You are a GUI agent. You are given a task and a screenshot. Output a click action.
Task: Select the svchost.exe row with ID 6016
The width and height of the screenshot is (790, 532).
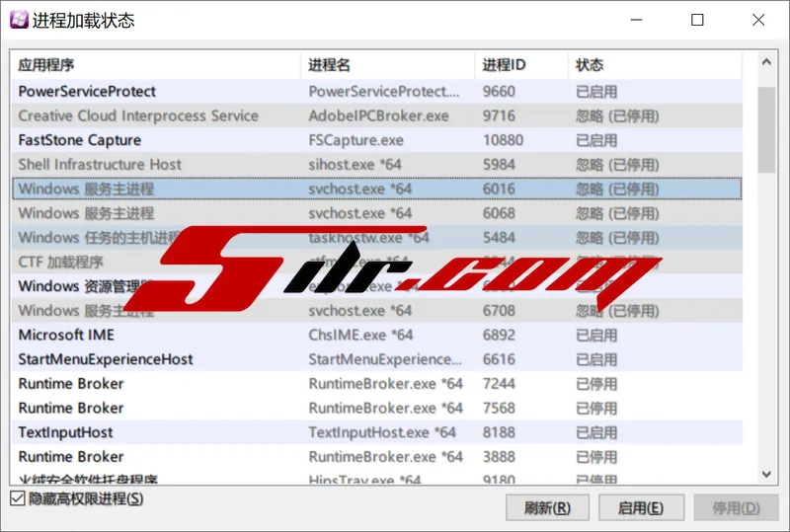point(376,189)
